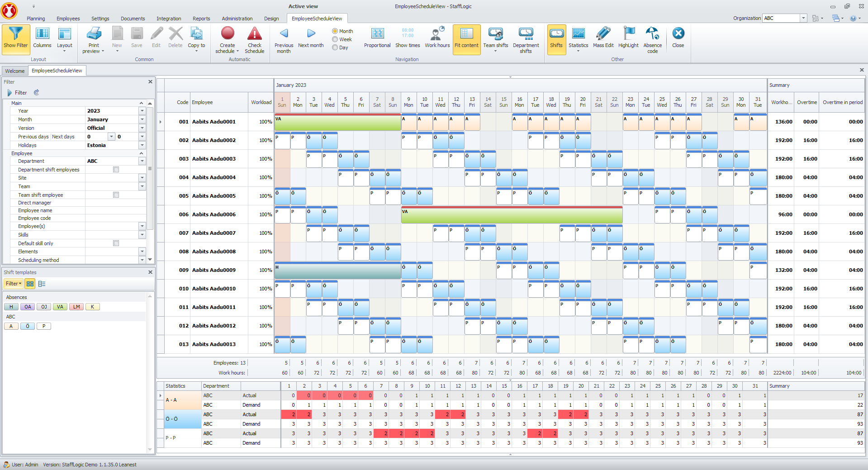868x470 pixels.
Task: Toggle the Show Filter funnel button
Action: click(16, 39)
